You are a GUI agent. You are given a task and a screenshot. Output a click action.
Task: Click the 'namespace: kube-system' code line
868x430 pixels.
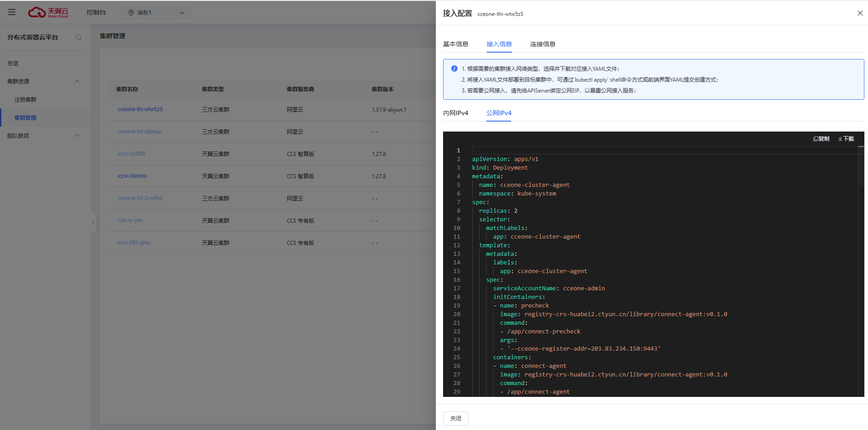point(518,194)
